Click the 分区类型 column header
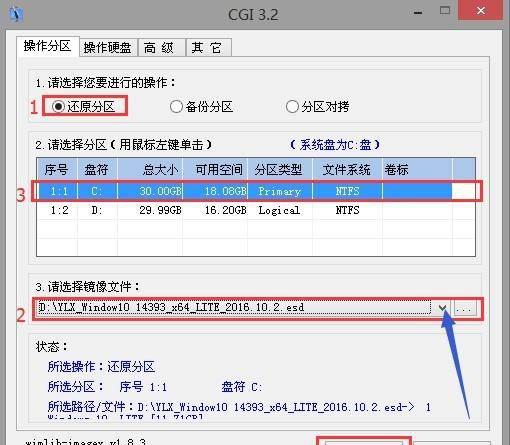This screenshot has width=510, height=445. (280, 170)
